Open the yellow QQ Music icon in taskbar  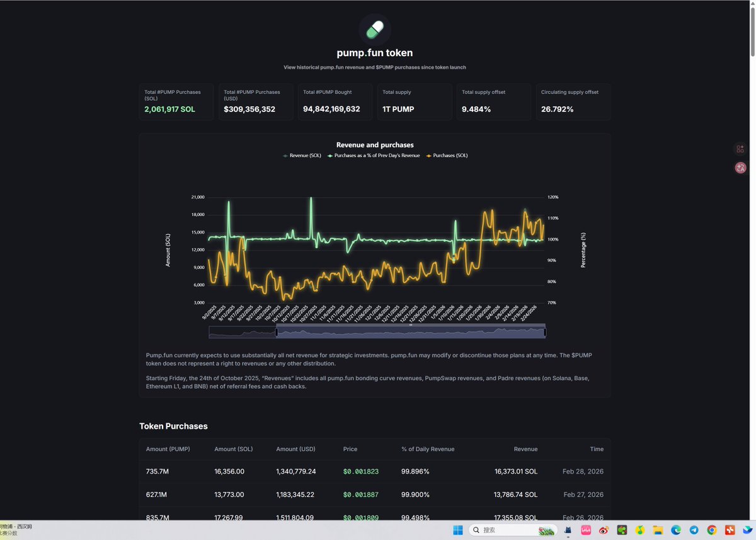point(640,531)
